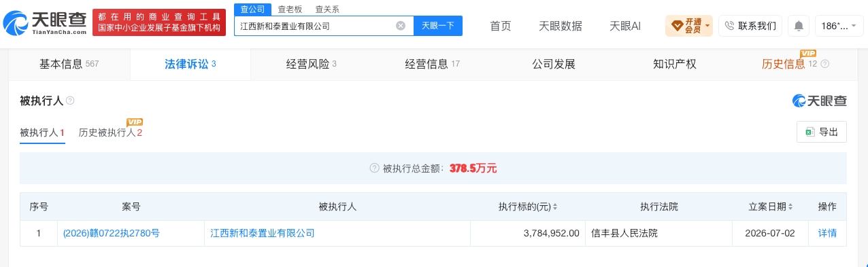Viewport: 868px width, 267px height.
Task: Switch to the 经营风险 tab
Action: [311, 65]
